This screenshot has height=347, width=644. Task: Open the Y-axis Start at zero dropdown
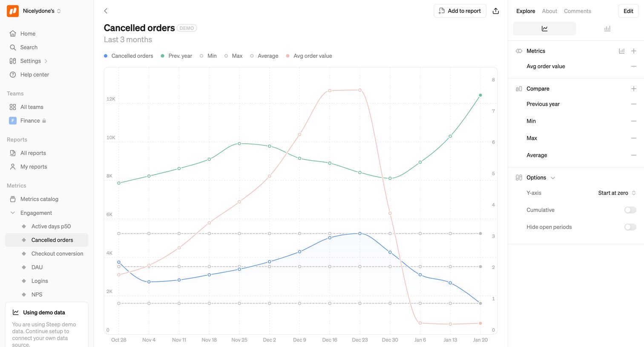pyautogui.click(x=617, y=193)
